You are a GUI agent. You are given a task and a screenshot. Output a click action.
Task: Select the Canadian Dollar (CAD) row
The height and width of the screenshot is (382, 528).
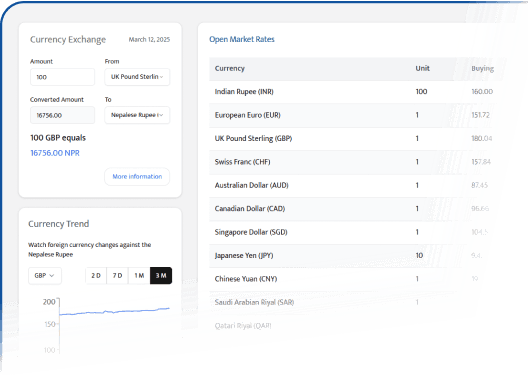click(355, 209)
